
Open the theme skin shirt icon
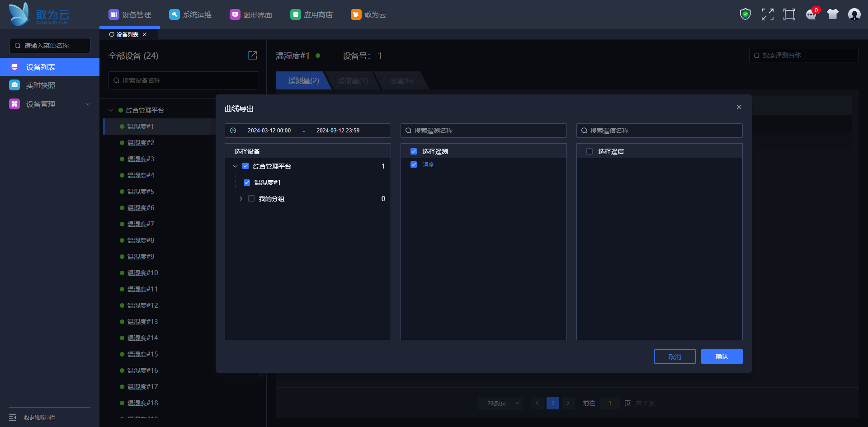832,14
